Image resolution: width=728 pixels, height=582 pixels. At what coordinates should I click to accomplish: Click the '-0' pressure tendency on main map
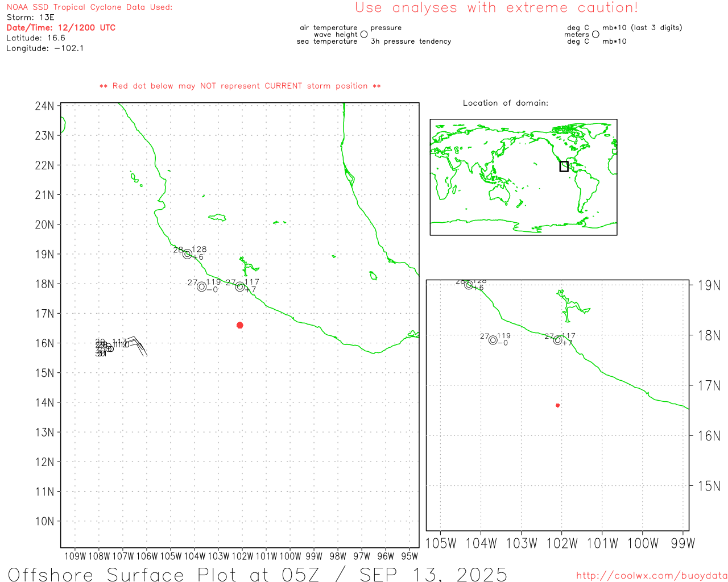point(212,290)
